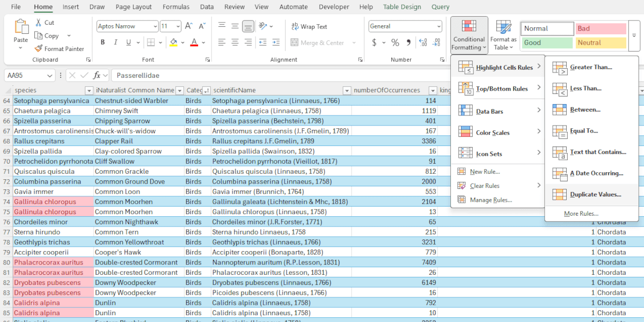This screenshot has height=322, width=644.
Task: Apply bottom vertical alignment
Action: pyautogui.click(x=248, y=26)
